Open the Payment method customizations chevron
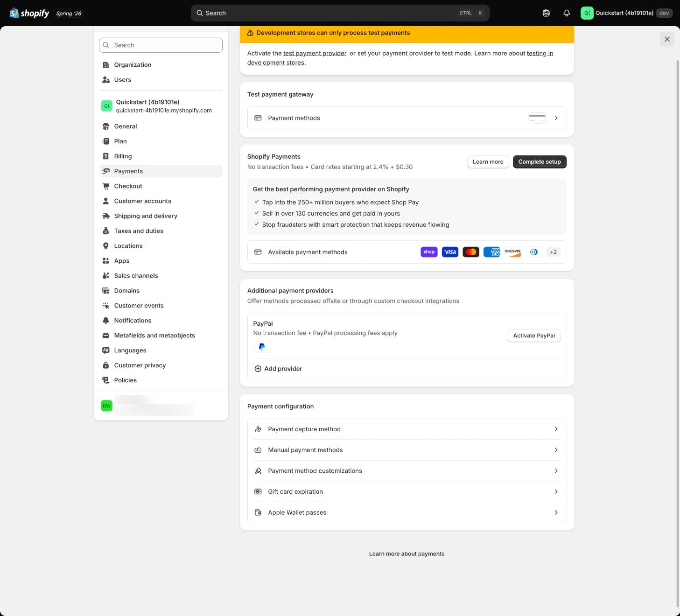680x616 pixels. (x=556, y=471)
